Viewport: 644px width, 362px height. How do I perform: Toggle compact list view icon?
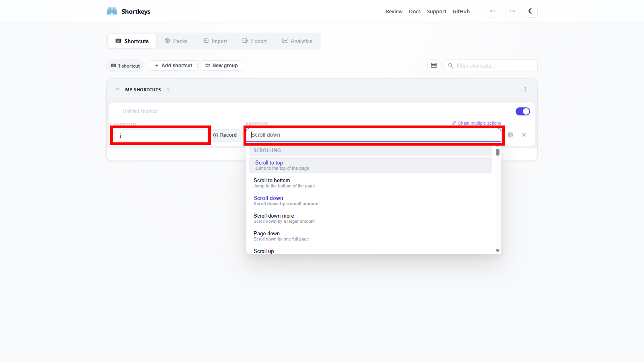(433, 66)
